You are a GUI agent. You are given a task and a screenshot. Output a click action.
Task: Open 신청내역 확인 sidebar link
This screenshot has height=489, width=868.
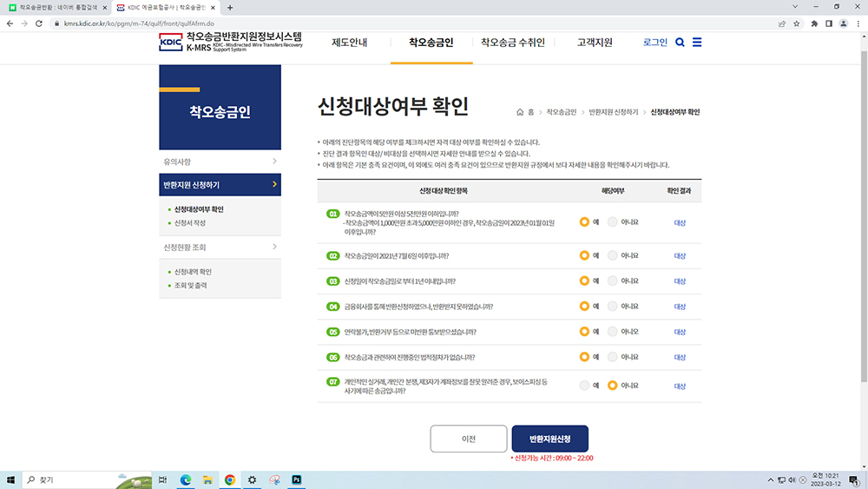193,272
